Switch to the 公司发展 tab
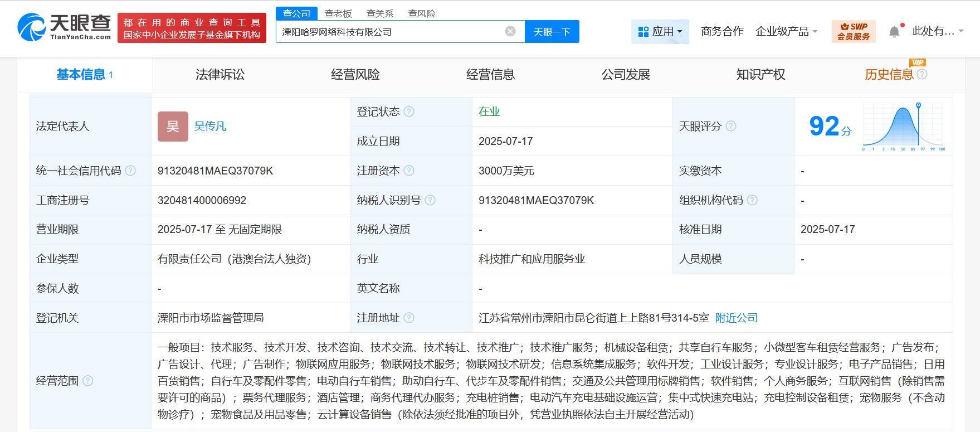Screen dimensions: 980x432 626,74
